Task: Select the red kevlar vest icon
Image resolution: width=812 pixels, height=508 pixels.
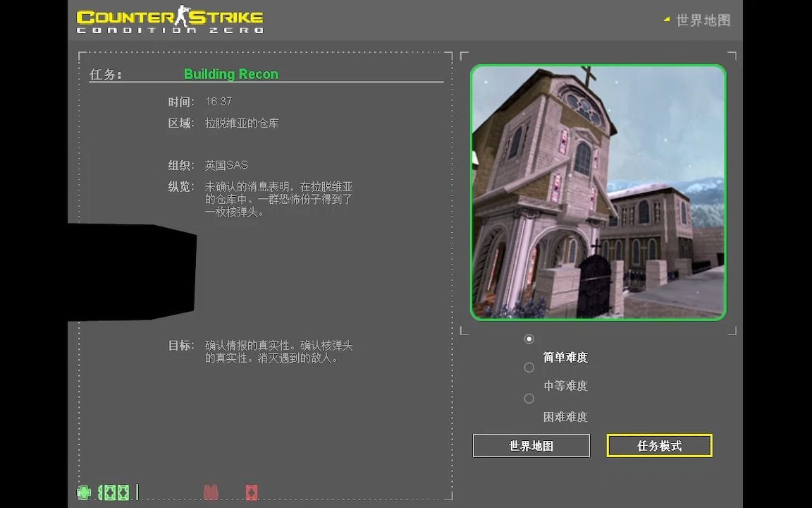Action: click(210, 492)
